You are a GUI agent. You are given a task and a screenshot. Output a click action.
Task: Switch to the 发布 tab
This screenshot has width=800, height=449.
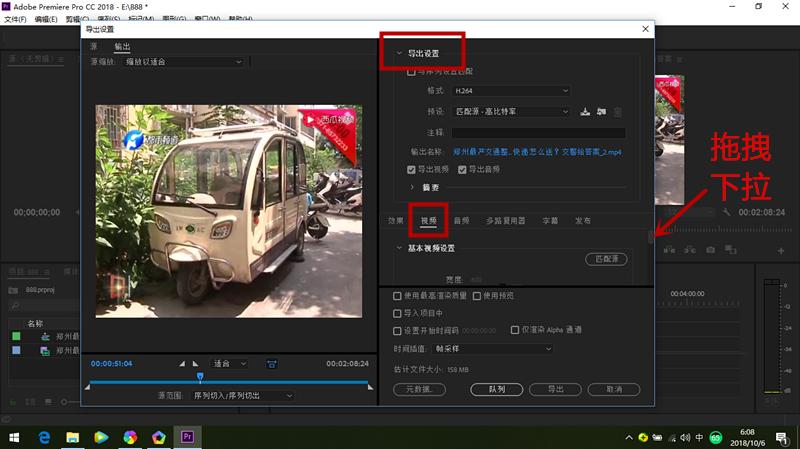click(x=583, y=221)
